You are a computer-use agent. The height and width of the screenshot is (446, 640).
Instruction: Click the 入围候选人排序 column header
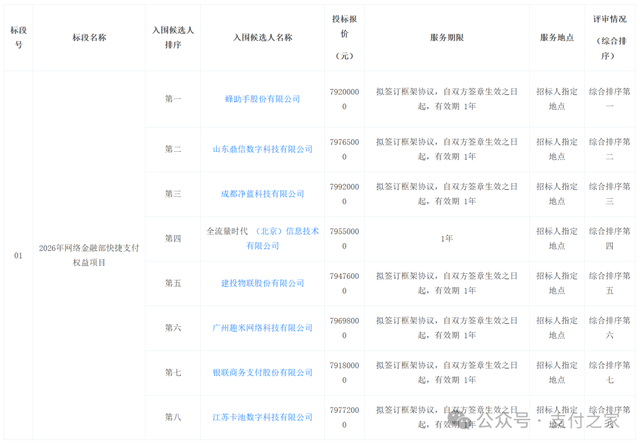point(173,37)
